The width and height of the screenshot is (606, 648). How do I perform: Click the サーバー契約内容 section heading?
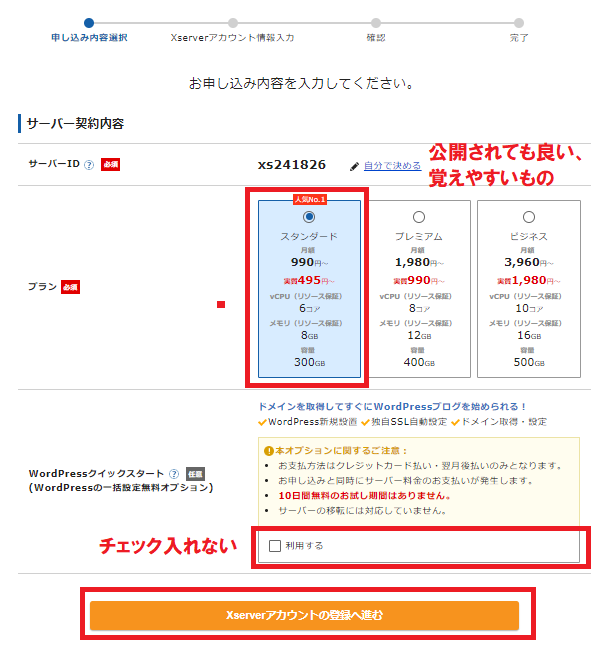(75, 124)
